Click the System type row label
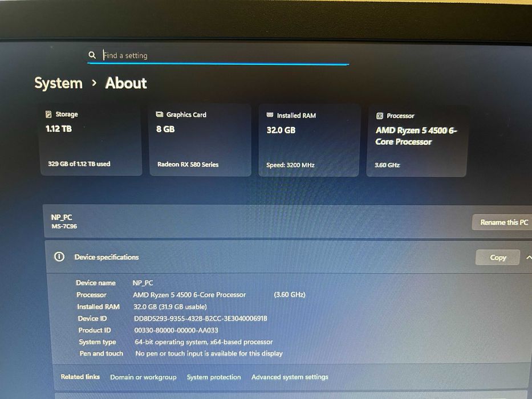Viewport: 532px width, 399px height. (98, 342)
